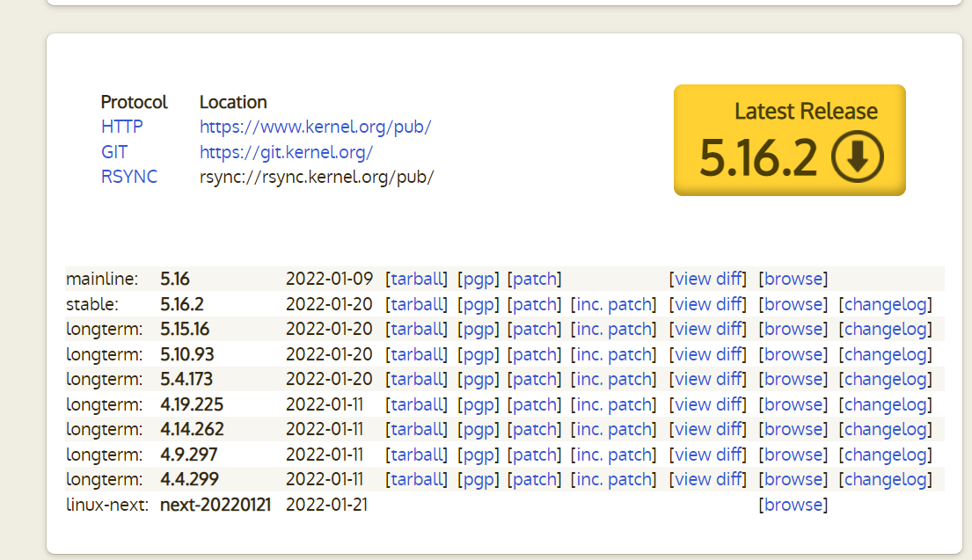The height and width of the screenshot is (560, 972).
Task: Click the download arrow icon in Latest Release
Action: point(858,156)
